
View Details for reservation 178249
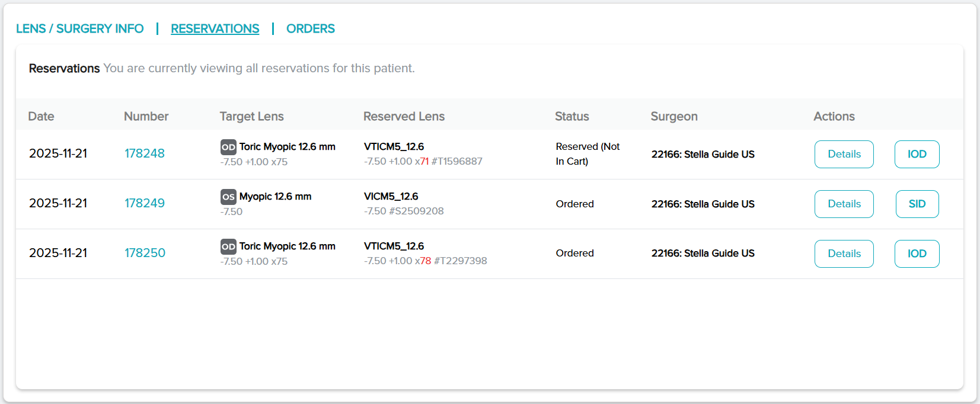[844, 204]
